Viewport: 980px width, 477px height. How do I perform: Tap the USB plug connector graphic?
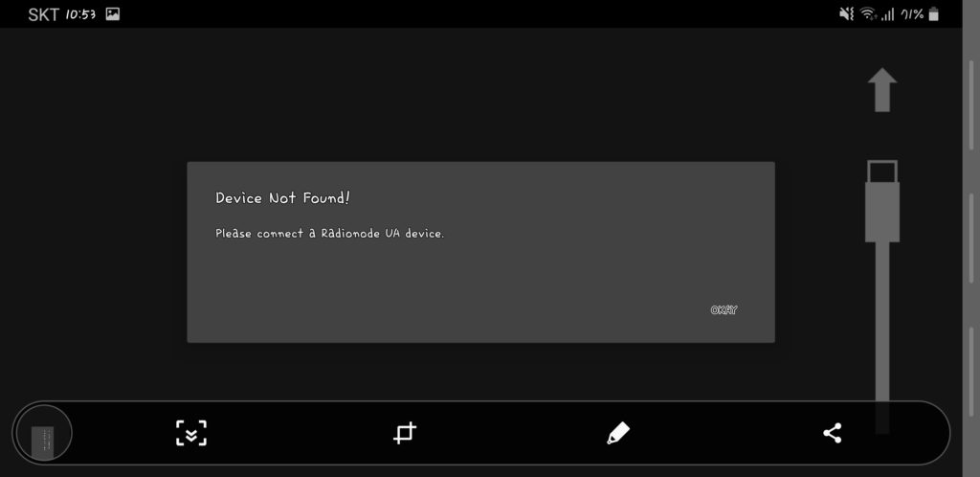click(x=881, y=201)
